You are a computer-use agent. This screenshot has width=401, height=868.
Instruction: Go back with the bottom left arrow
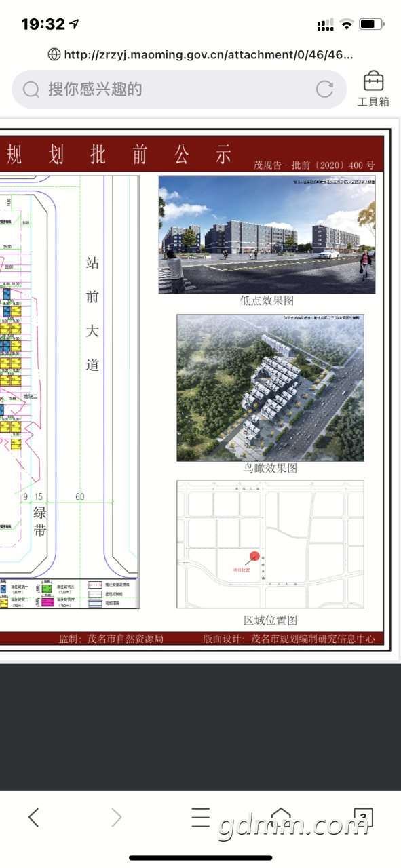click(33, 818)
